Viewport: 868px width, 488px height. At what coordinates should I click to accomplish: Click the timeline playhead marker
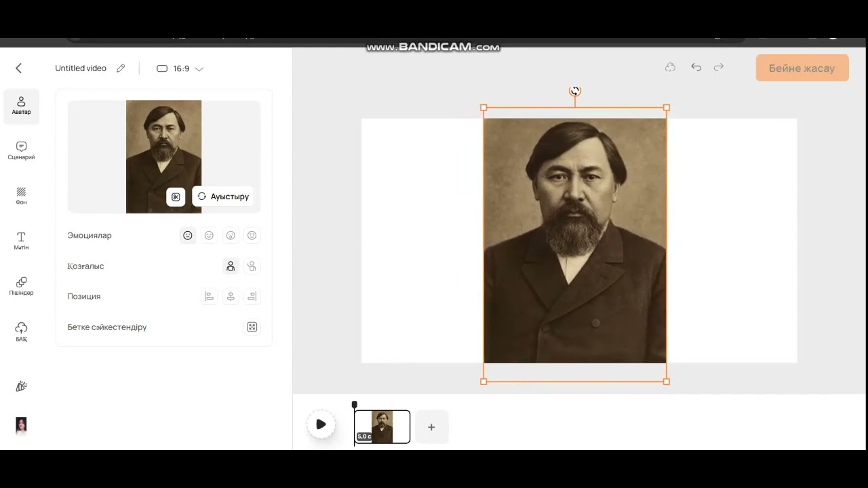tap(354, 405)
